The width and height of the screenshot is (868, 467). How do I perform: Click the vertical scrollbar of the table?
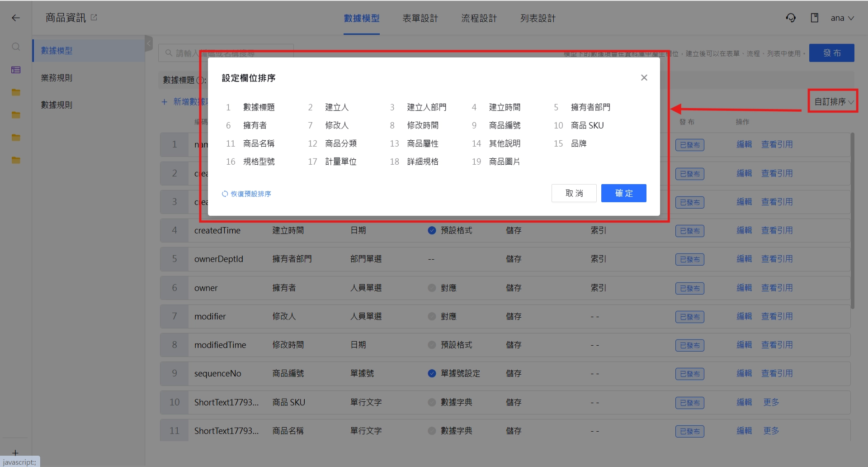[x=853, y=220]
